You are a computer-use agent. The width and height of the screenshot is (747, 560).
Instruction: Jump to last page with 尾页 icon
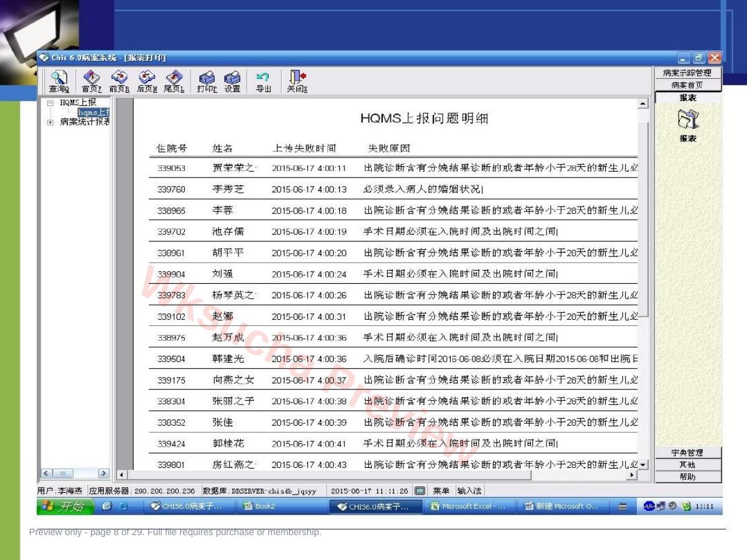coord(174,82)
